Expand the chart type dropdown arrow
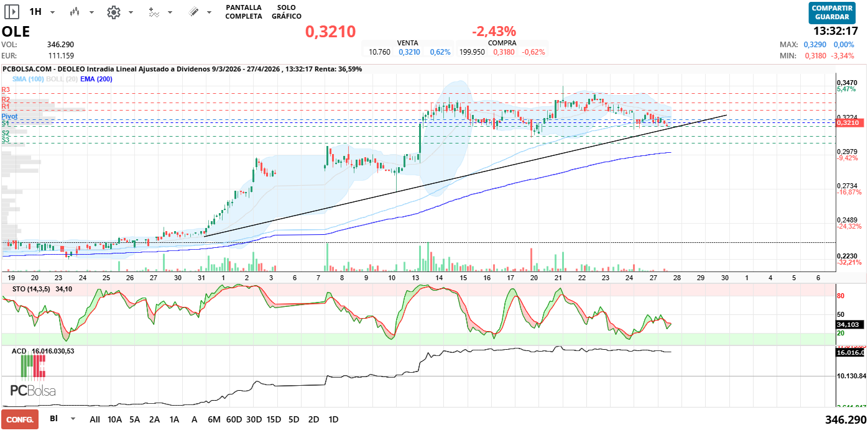Viewport: 868px width, 433px height. tap(91, 12)
